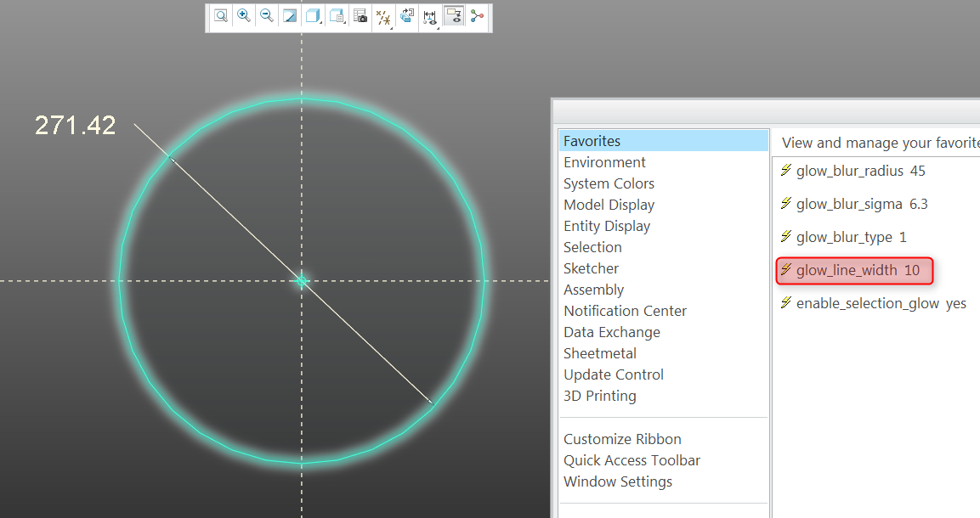Open the System Colors category

(609, 183)
